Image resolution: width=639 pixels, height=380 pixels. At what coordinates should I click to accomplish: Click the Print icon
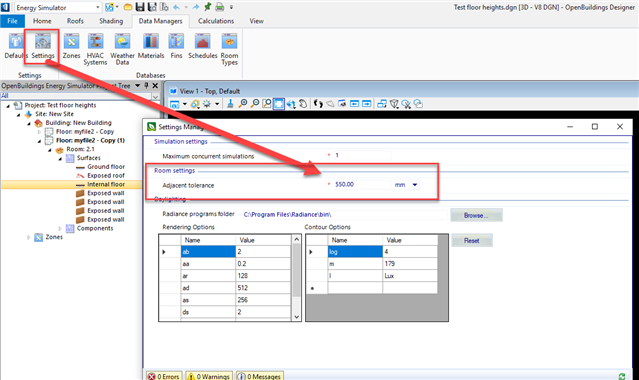point(220,7)
